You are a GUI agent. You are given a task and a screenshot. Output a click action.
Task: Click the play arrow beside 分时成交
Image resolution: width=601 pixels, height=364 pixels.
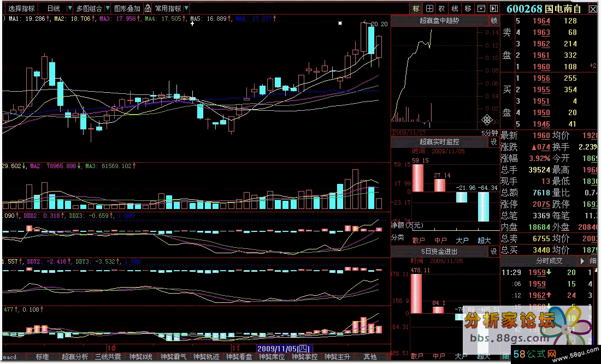coord(582,261)
